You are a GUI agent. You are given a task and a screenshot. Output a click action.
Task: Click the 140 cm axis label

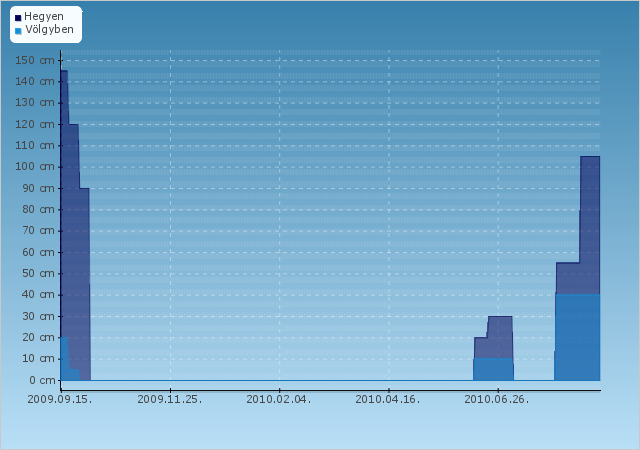[x=35, y=82]
